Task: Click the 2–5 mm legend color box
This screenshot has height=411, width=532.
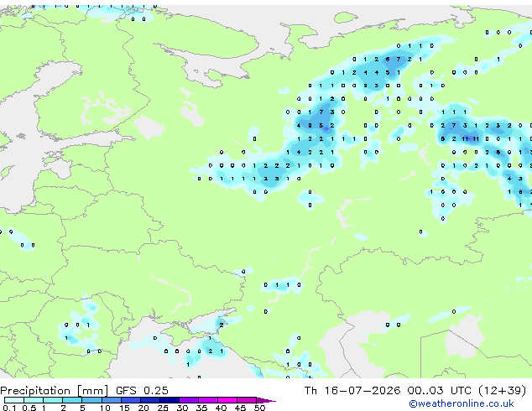Action: tap(72, 400)
